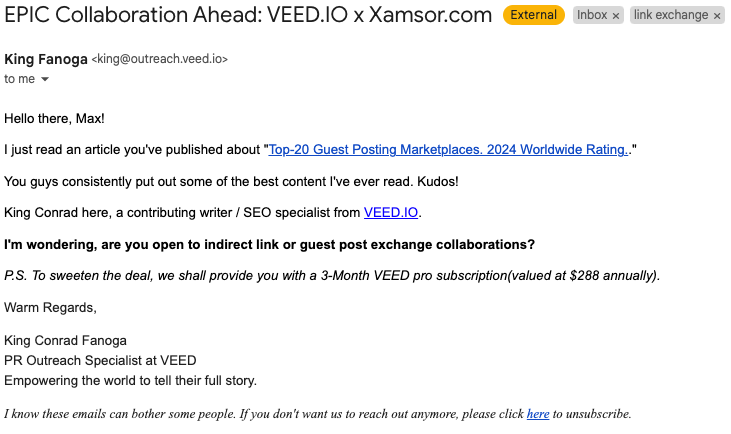Click "PR Outreach Specialist at VEED" signature line
Viewport: 731px width, 434px height.
100,360
